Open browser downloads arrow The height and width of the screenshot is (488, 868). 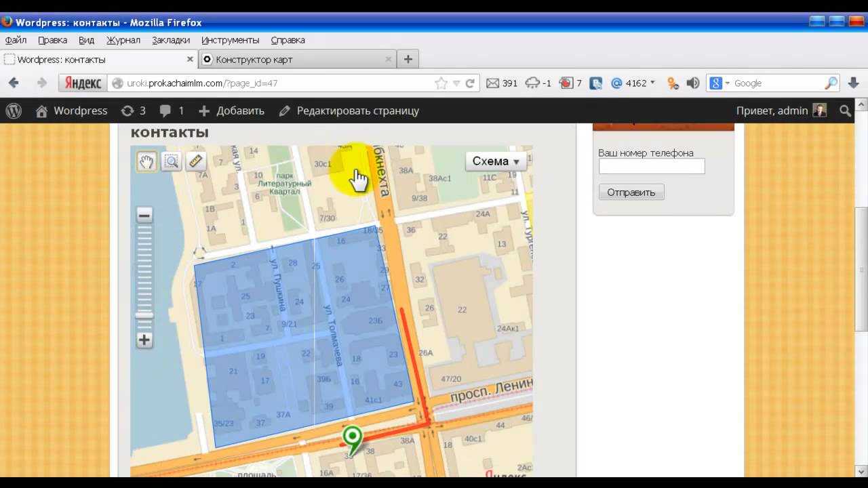pos(853,83)
